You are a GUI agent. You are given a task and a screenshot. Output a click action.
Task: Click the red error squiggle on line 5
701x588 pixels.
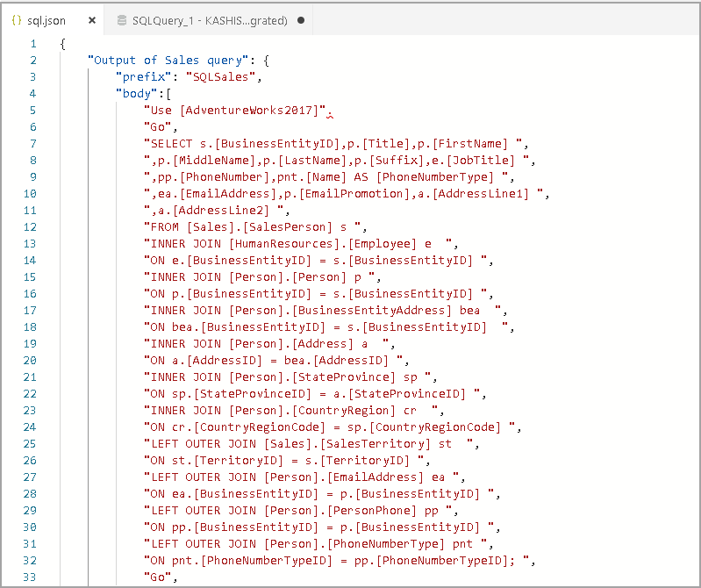330,117
